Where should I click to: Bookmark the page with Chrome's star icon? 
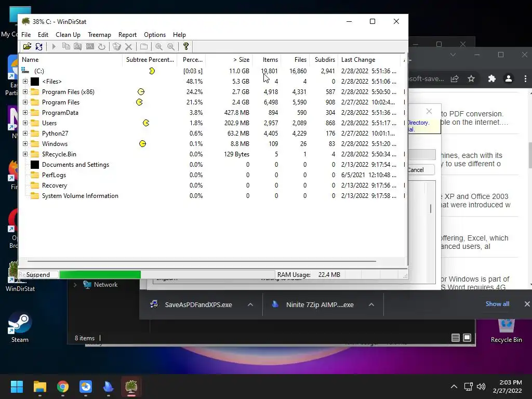[x=471, y=79]
